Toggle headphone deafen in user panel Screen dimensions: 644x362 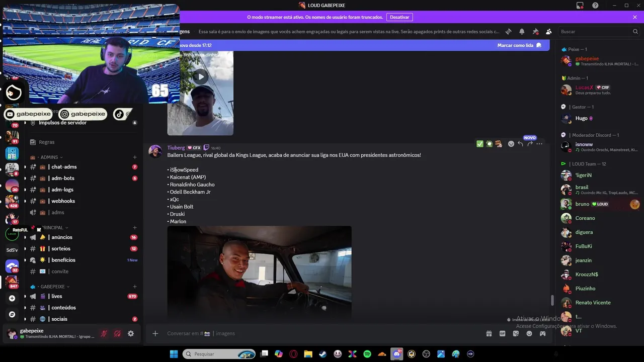pyautogui.click(x=117, y=333)
